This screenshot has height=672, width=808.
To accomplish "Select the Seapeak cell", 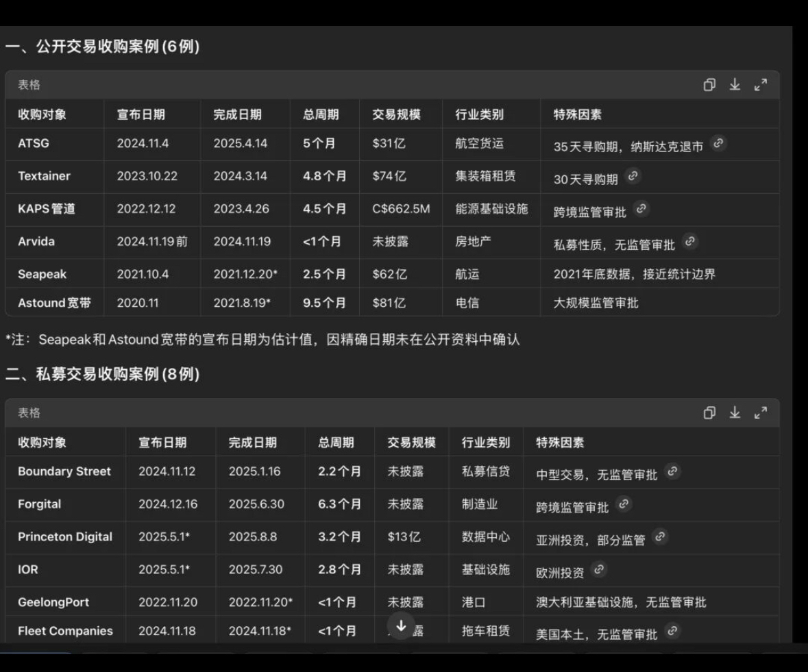I will click(42, 275).
